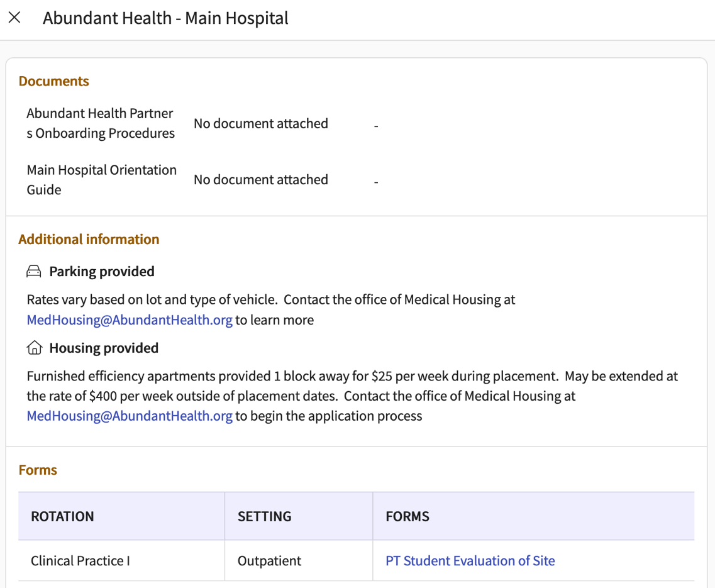Open the PT Student Evaluation of Site form

(x=470, y=560)
